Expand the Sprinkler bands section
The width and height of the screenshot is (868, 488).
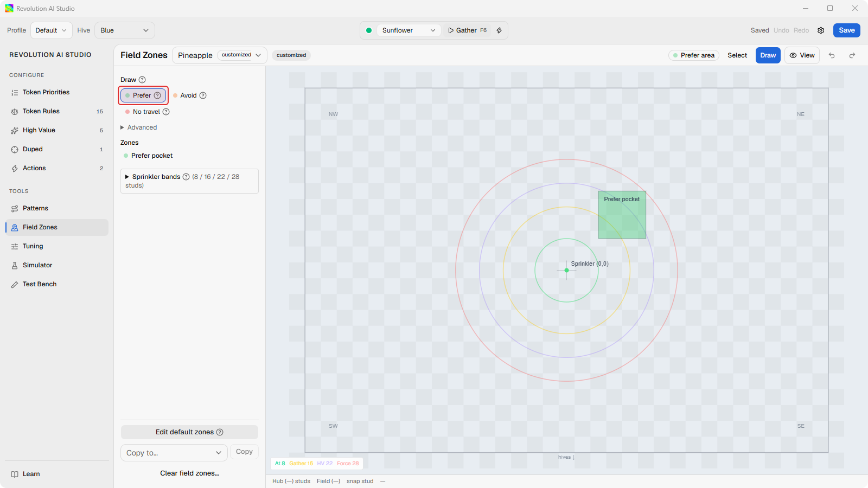click(x=189, y=181)
